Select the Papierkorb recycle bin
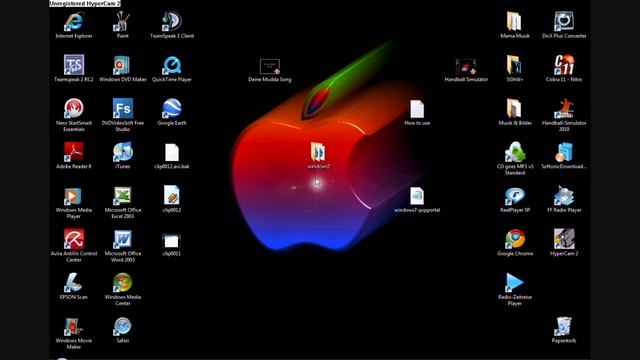The image size is (640, 360). pos(564,327)
